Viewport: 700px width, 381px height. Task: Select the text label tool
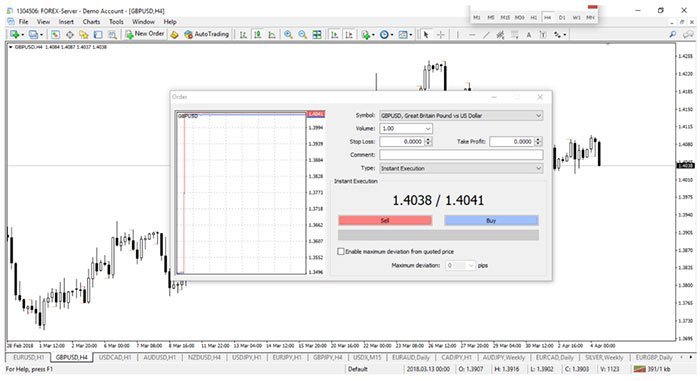pyautogui.click(x=543, y=34)
